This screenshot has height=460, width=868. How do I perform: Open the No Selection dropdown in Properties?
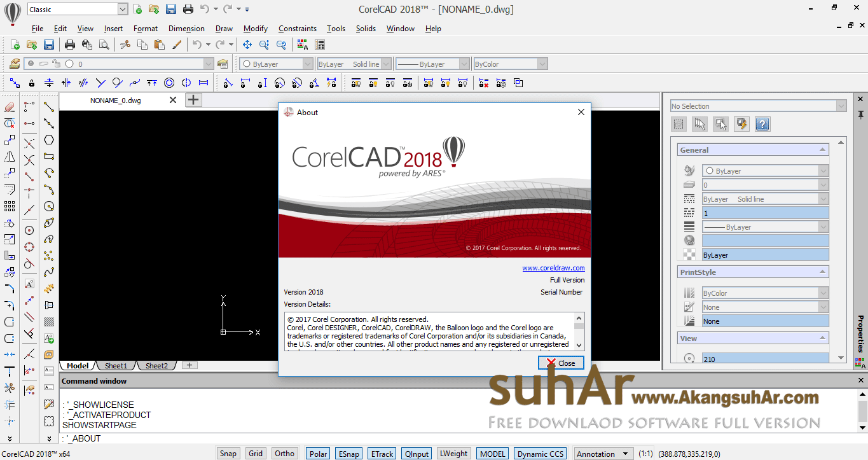(x=841, y=106)
